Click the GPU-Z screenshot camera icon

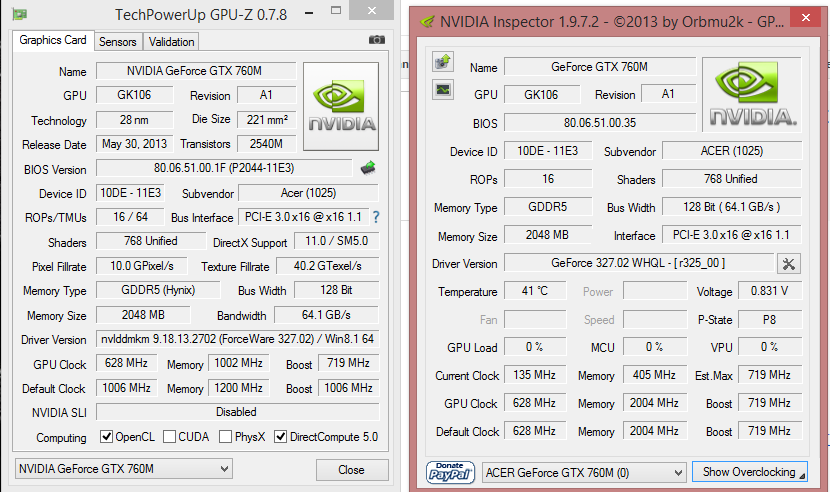(377, 40)
